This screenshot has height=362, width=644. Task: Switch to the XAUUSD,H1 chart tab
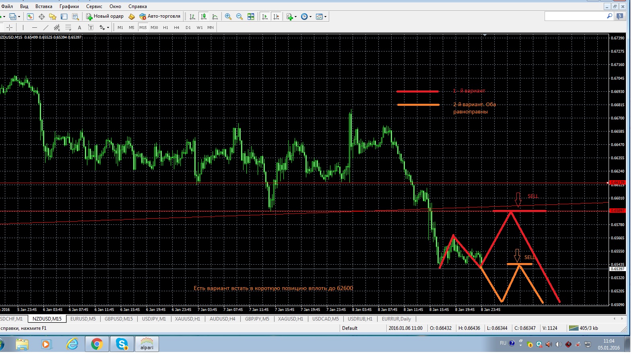tap(188, 319)
